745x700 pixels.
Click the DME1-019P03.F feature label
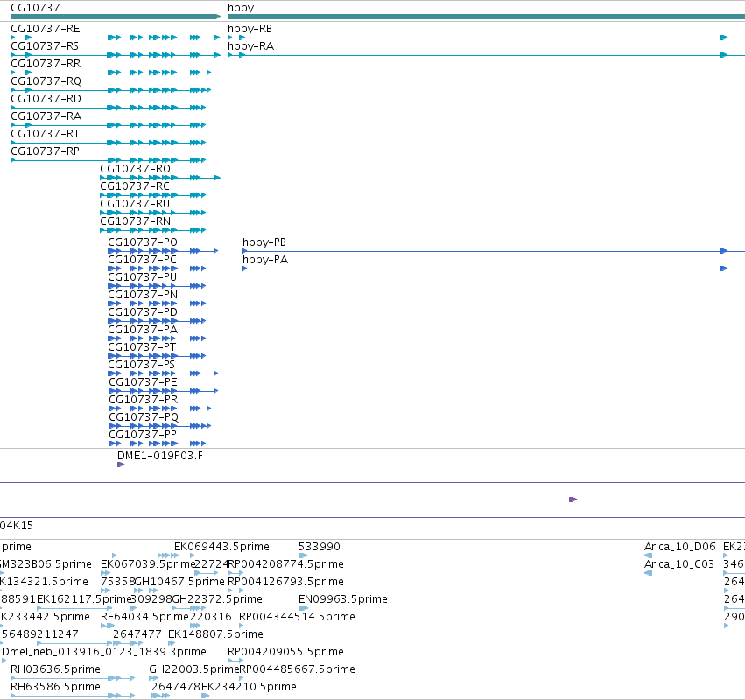pyautogui.click(x=160, y=456)
